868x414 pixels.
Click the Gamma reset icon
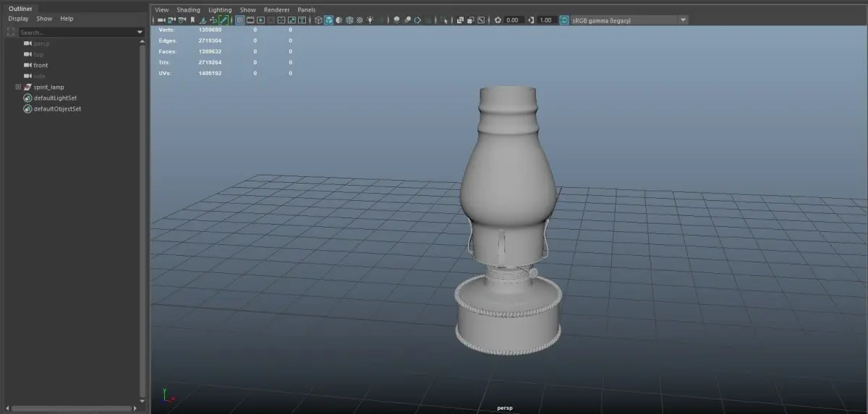532,20
